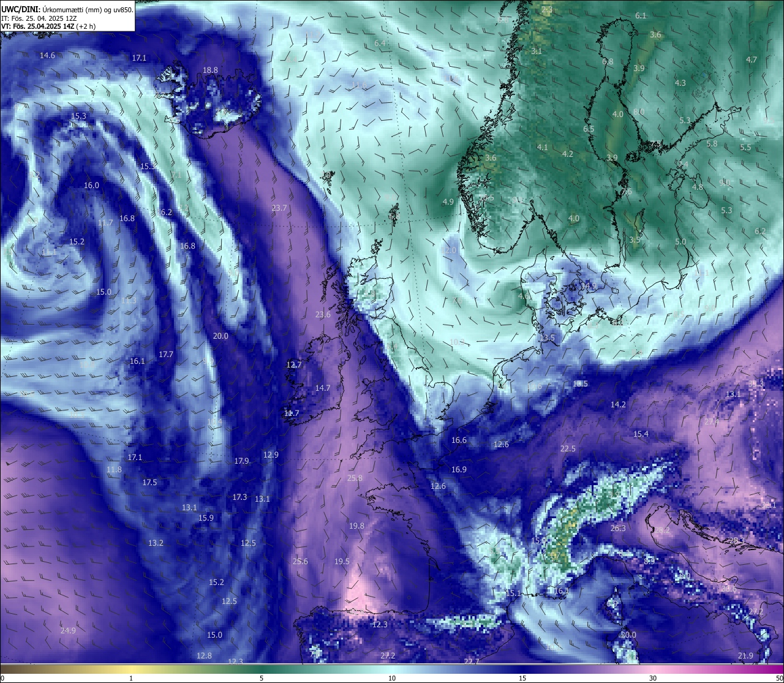Select the 6.1 value at the top edge
784x683 pixels.
641,15
